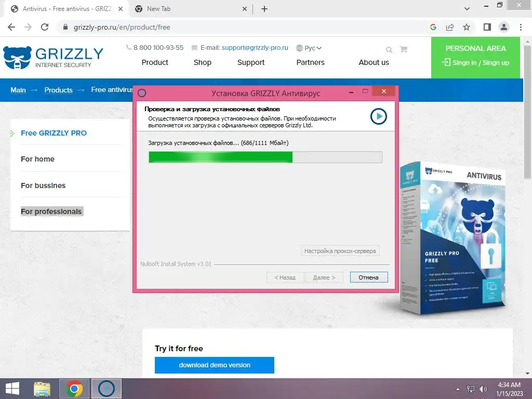This screenshot has width=532, height=399.
Task: Open the Support menu
Action: [251, 62]
